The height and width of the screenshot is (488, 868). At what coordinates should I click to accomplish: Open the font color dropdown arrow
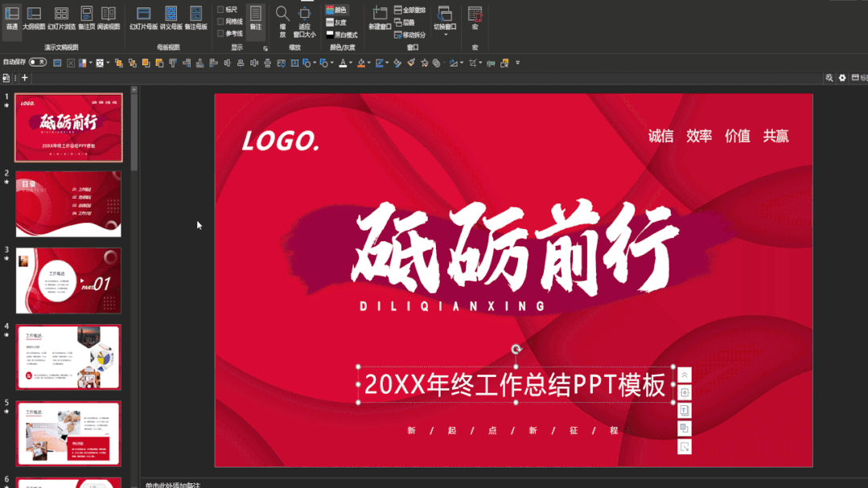(x=351, y=63)
